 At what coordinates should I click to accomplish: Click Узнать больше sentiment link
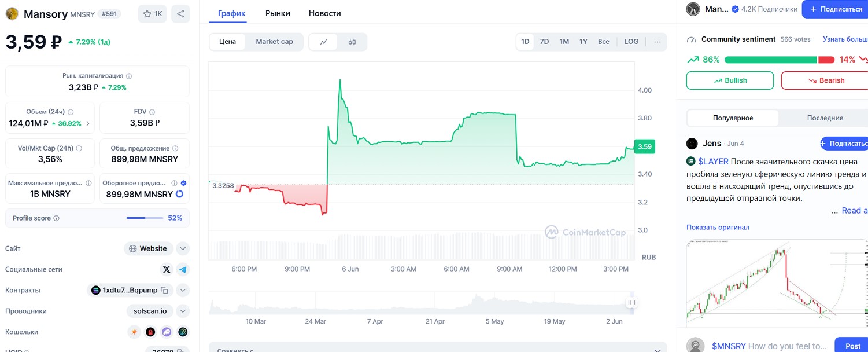pyautogui.click(x=845, y=39)
